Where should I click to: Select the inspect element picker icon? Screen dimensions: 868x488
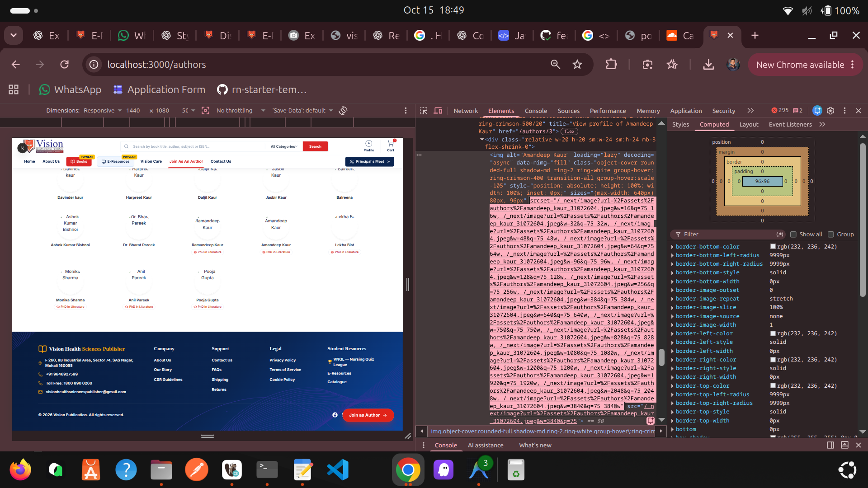click(x=424, y=111)
